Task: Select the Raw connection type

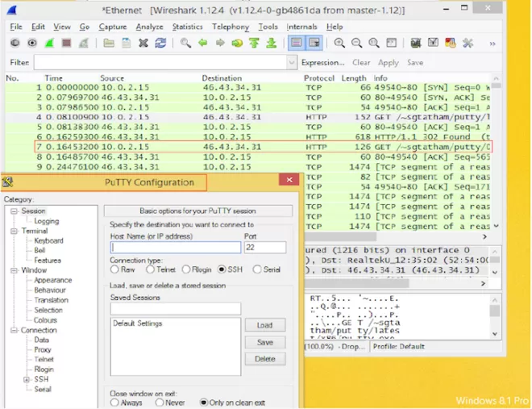Action: [x=114, y=270]
